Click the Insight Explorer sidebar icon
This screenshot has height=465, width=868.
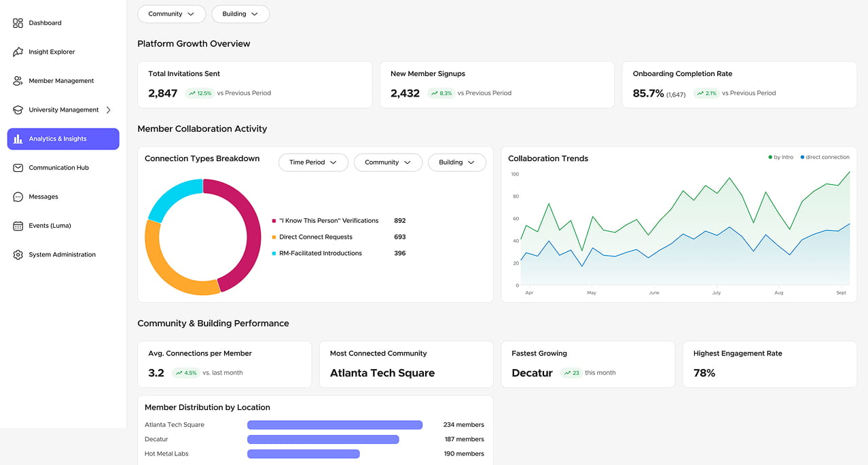point(18,52)
